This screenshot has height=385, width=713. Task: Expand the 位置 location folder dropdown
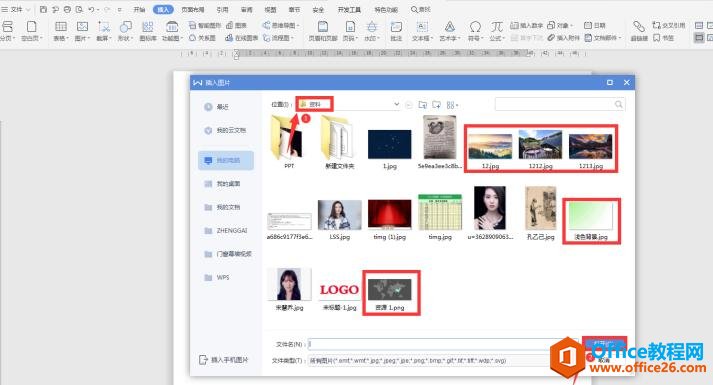pyautogui.click(x=397, y=104)
